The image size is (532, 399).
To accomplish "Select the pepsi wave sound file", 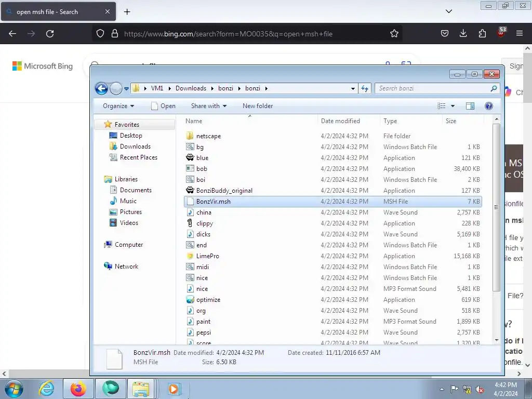I will coord(203,332).
